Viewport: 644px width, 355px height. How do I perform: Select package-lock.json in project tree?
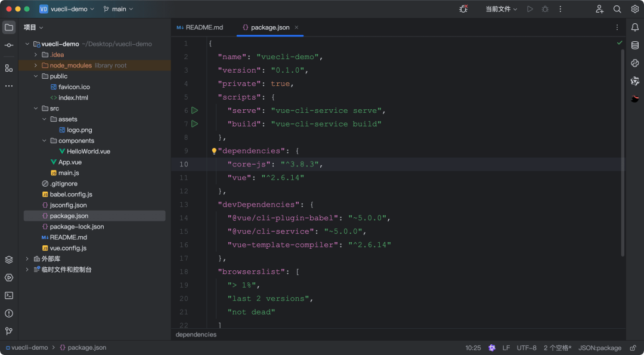pyautogui.click(x=77, y=226)
